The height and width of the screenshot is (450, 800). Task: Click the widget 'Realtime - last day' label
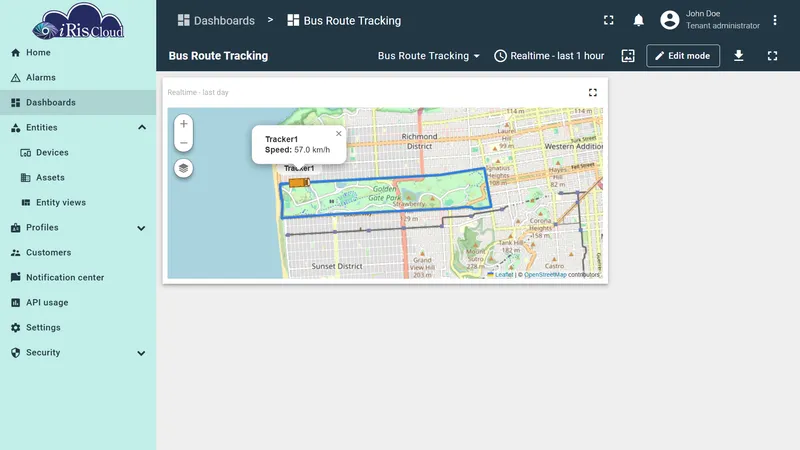click(198, 92)
